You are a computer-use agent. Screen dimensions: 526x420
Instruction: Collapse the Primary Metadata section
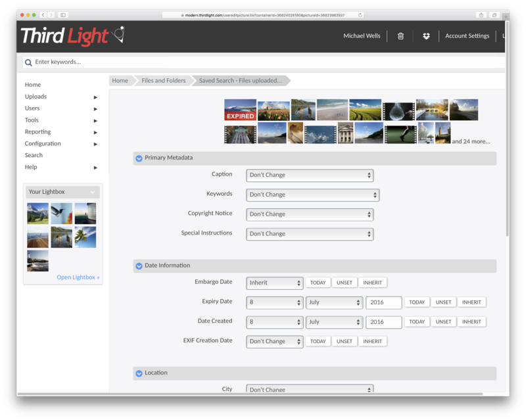[x=139, y=158]
